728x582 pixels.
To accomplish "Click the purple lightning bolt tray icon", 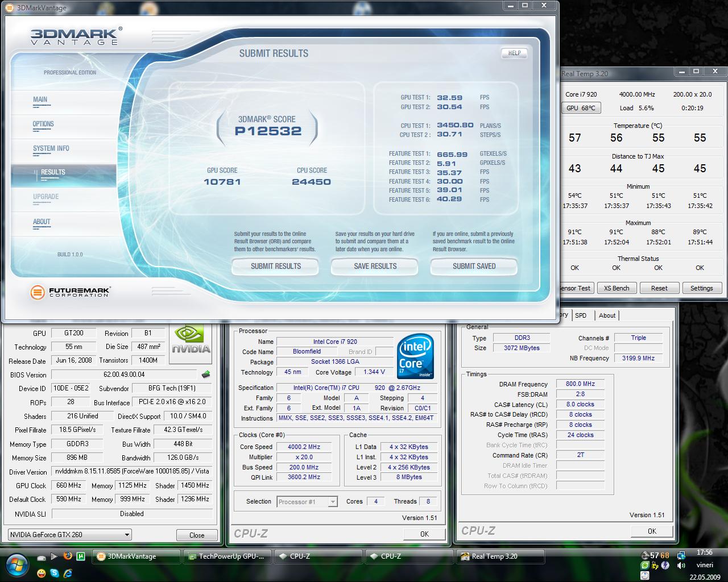I will tap(665, 566).
